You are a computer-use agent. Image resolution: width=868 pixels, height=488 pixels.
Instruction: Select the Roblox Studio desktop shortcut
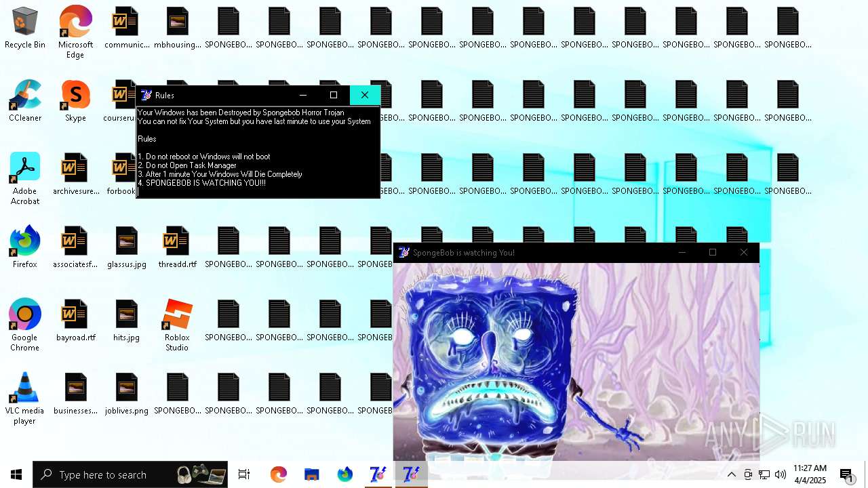click(x=177, y=325)
